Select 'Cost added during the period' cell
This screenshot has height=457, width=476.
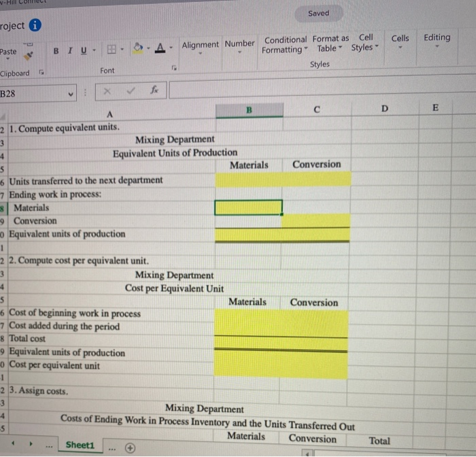111,326
